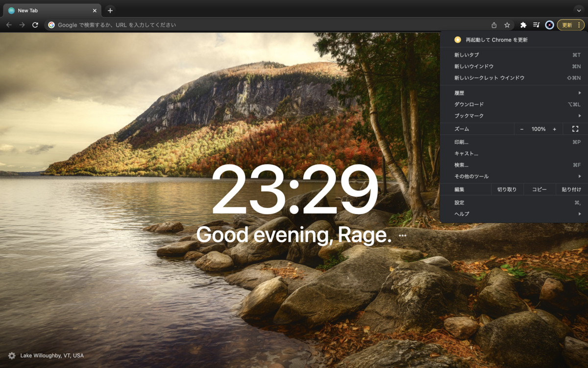Expand the ブックマーク submenu
Image resolution: width=588 pixels, height=368 pixels.
pyautogui.click(x=514, y=116)
